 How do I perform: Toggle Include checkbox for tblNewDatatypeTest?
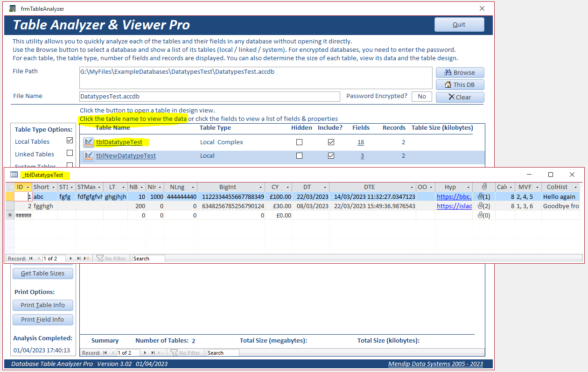pos(331,155)
